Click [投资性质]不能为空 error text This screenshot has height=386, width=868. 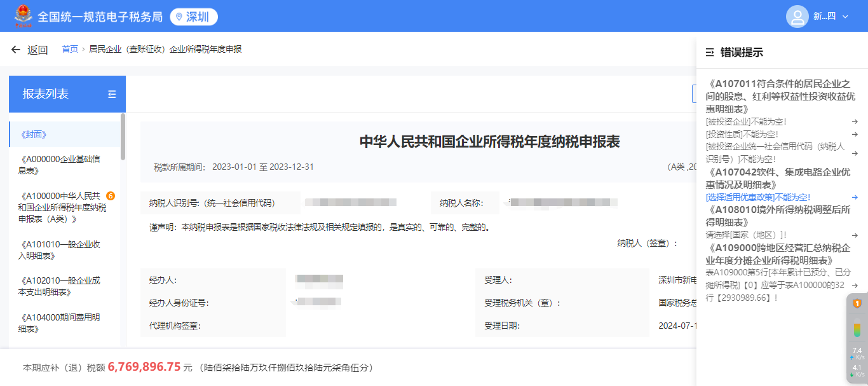click(742, 134)
